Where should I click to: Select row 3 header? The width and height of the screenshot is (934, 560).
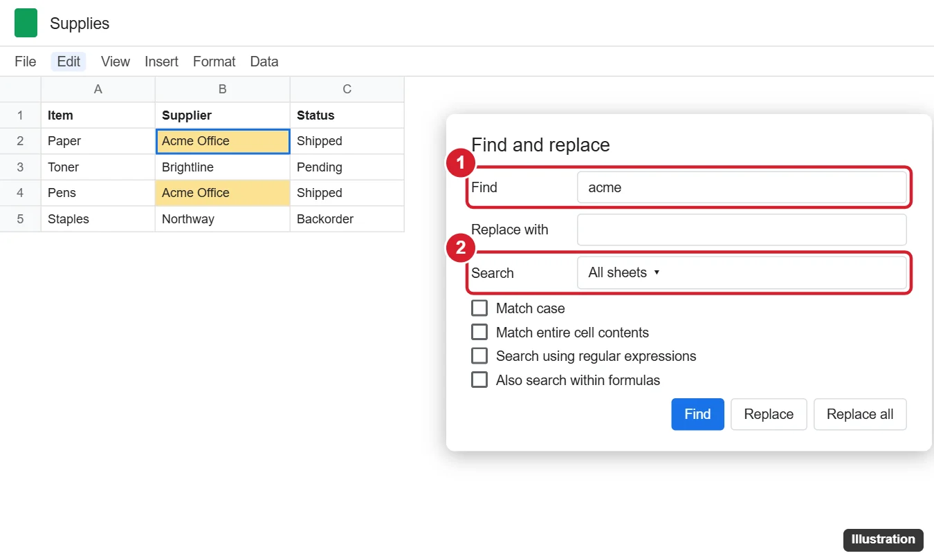[20, 167]
